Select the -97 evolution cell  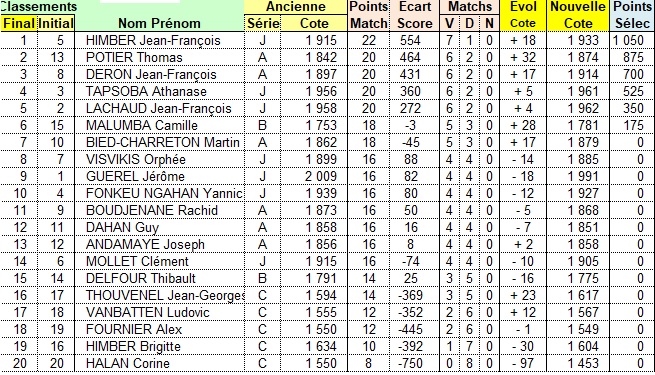tap(523, 363)
